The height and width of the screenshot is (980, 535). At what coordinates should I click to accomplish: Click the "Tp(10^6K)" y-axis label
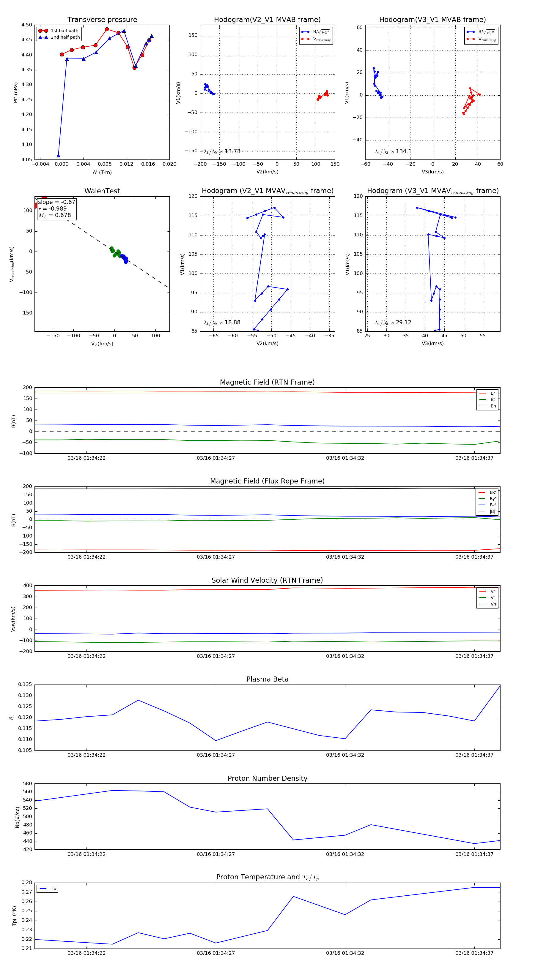[x=15, y=916]
